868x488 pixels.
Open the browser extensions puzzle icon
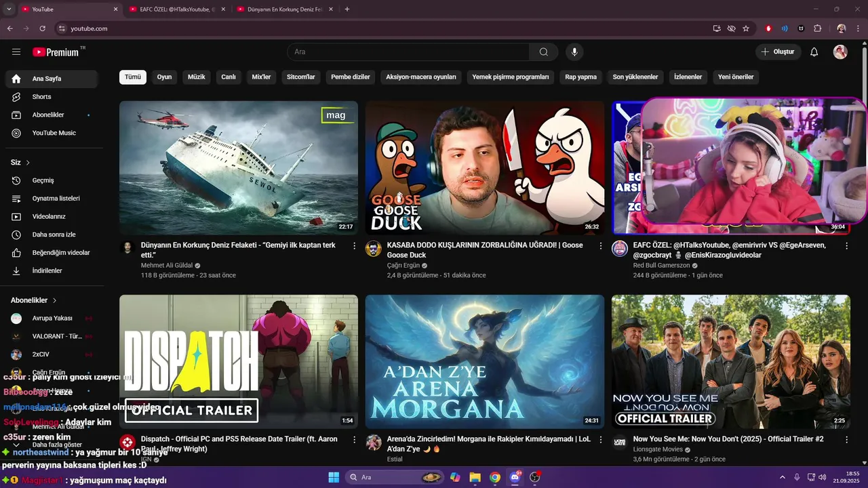(817, 28)
